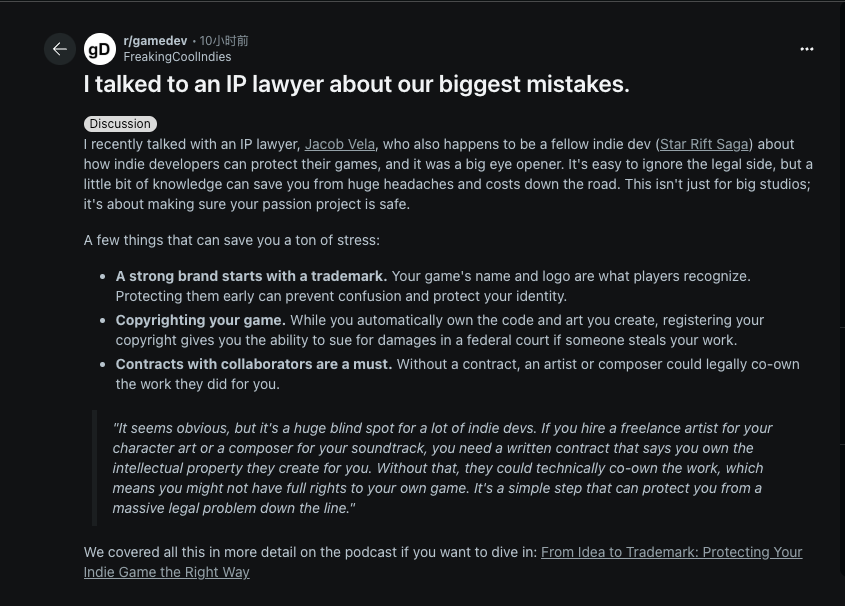This screenshot has height=606, width=845.
Task: Select the Discussion flair tag
Action: pyautogui.click(x=120, y=124)
